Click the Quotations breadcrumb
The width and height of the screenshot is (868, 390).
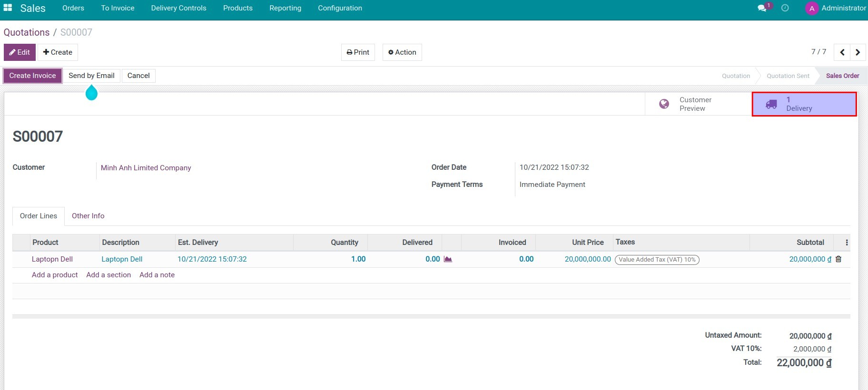tap(27, 32)
